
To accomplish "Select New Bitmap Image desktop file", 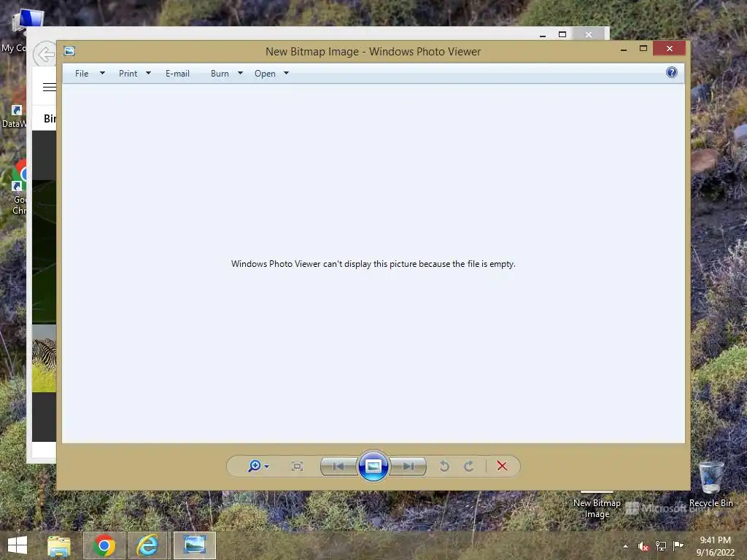I will (597, 506).
